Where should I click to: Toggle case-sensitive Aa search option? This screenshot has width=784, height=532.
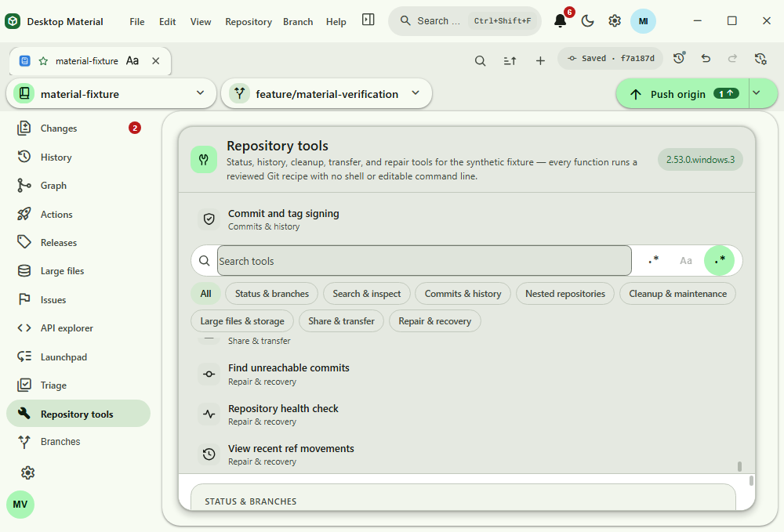click(x=686, y=260)
